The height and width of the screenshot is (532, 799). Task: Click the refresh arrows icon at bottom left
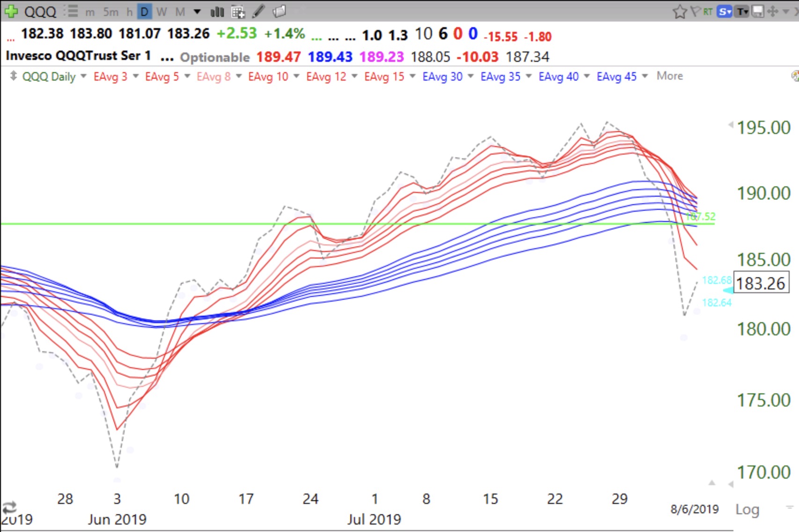(9, 507)
